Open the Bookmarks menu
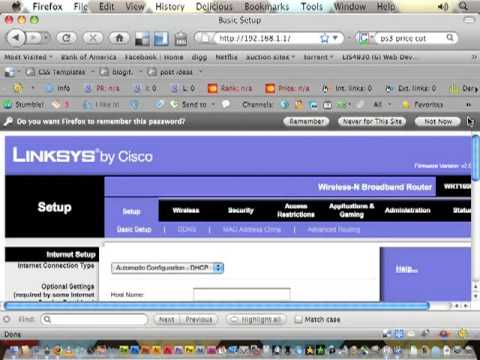The image size is (480, 360). (267, 6)
